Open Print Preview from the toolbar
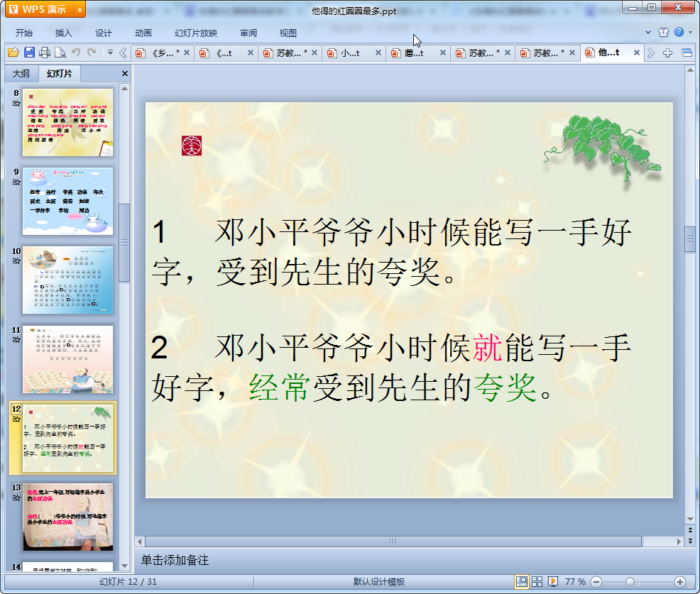Image resolution: width=700 pixels, height=594 pixels. (x=60, y=53)
